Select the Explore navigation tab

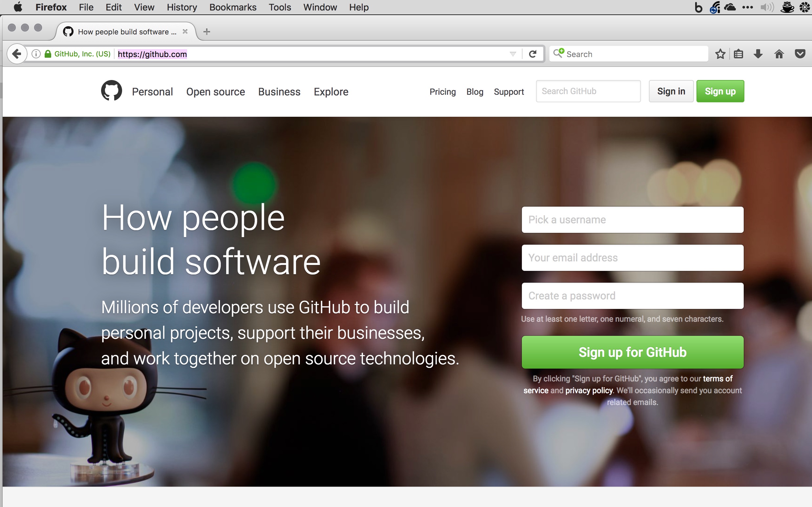(331, 91)
